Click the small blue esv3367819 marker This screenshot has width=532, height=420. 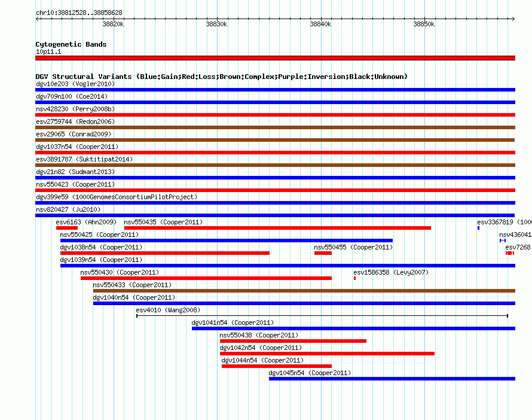coord(478,228)
